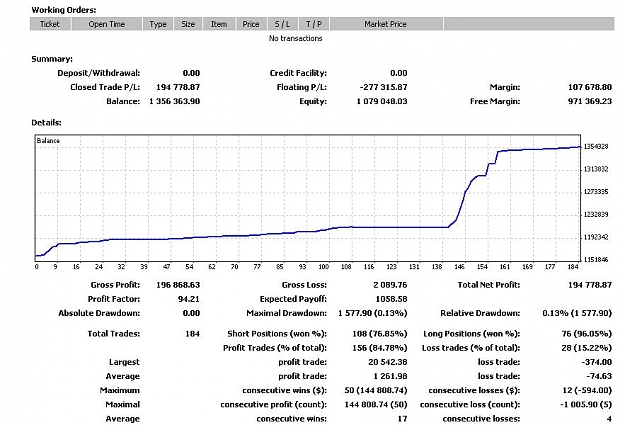Select consecutive wins value 50 (144 808.74)
The height and width of the screenshot is (425, 625).
coord(376,390)
